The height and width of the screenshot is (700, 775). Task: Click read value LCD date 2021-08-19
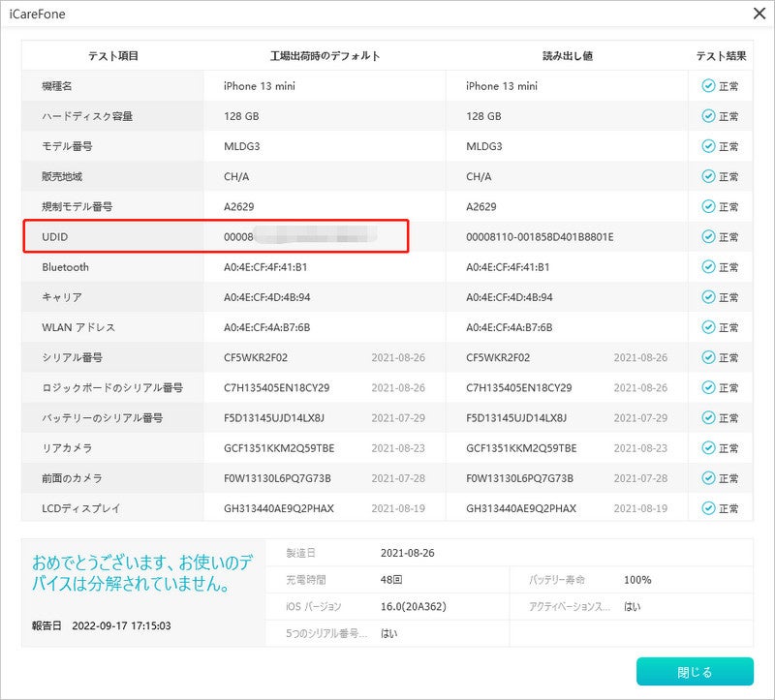point(640,508)
